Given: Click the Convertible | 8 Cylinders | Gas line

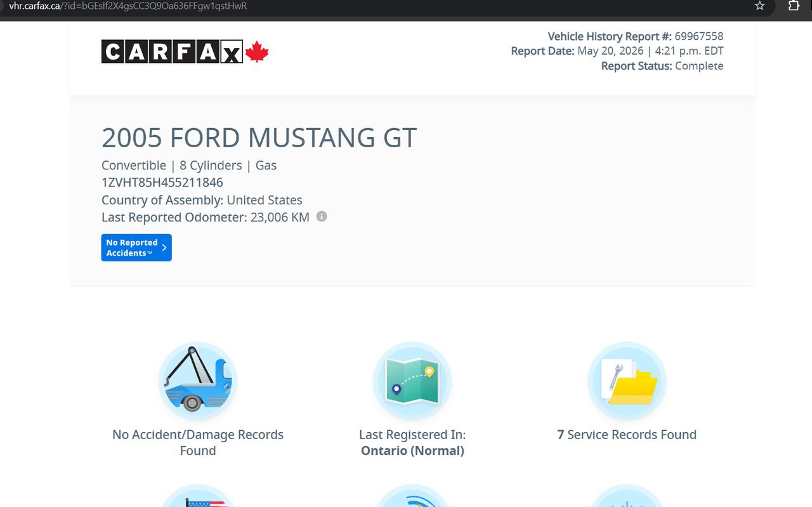Looking at the screenshot, I should click(x=189, y=166).
